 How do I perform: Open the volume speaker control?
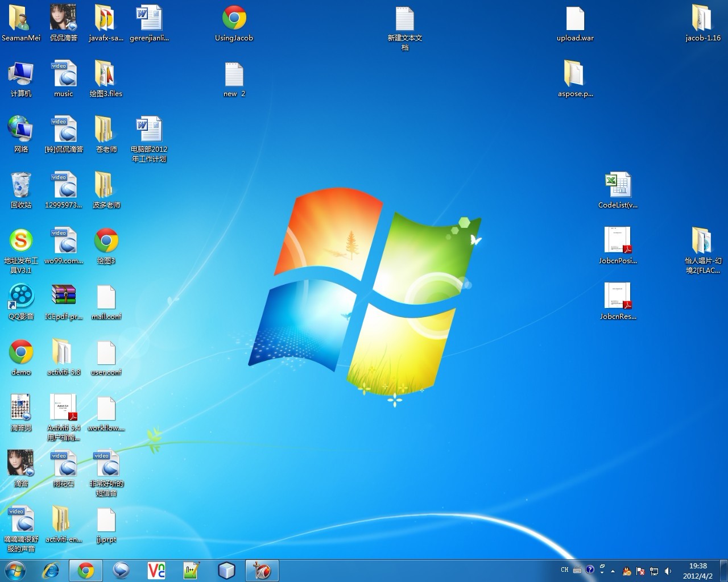click(668, 571)
